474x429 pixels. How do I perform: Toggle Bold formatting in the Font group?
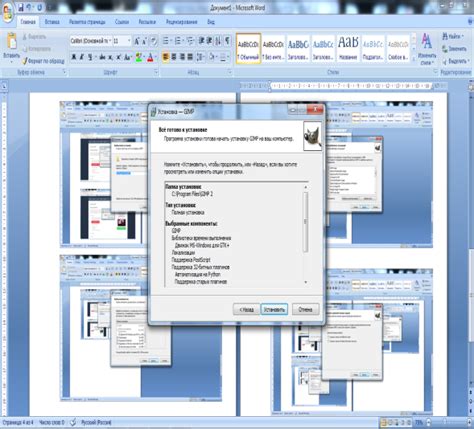[73, 58]
